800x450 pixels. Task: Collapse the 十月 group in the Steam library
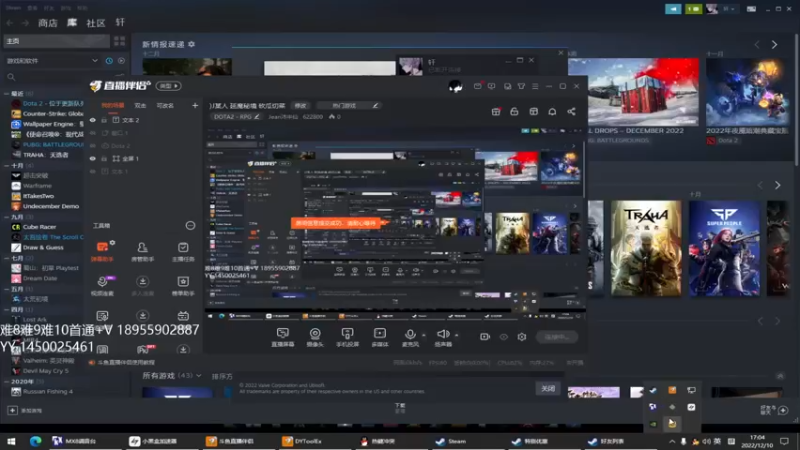click(x=6, y=165)
